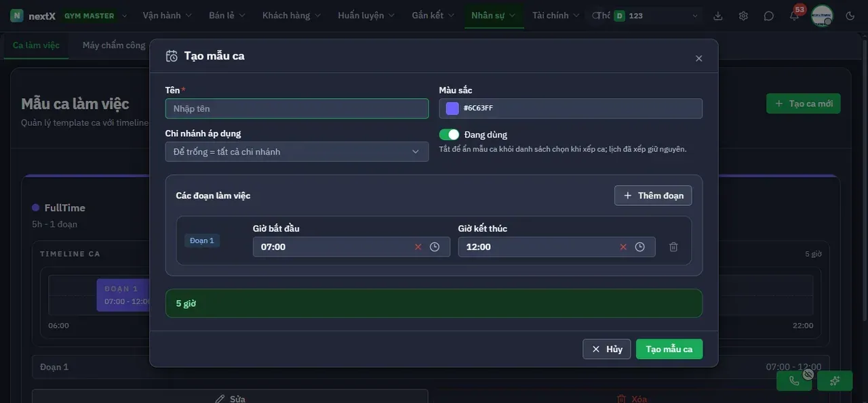Toggle the Đang dùng switch off
This screenshot has height=403, width=868.
click(x=449, y=135)
